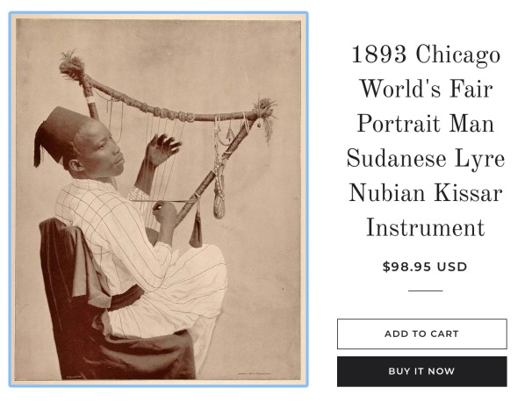This screenshot has height=409, width=532.
Task: Click the pouch hanging from the lyre
Action: (x=218, y=201)
